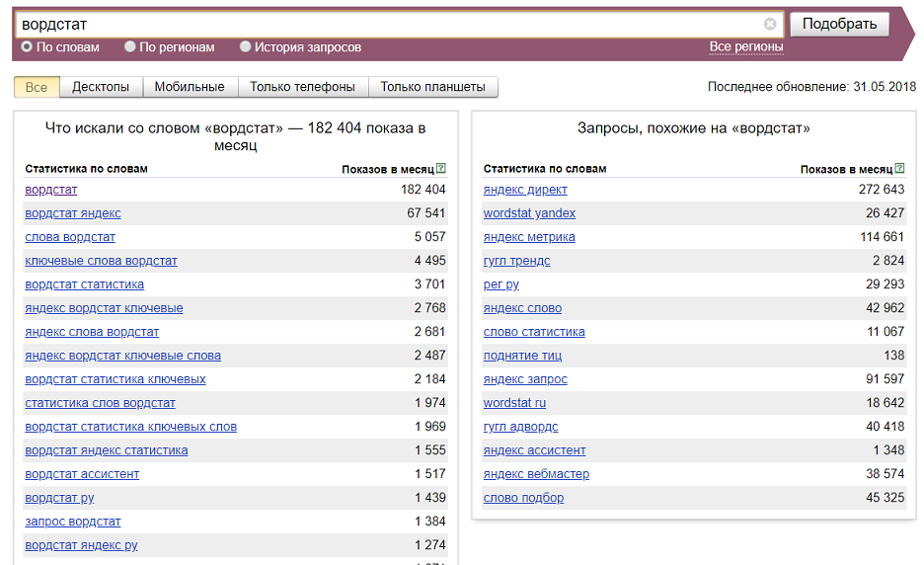
Task: Open 'яндекс вордстат ключевые' link
Action: tap(104, 308)
